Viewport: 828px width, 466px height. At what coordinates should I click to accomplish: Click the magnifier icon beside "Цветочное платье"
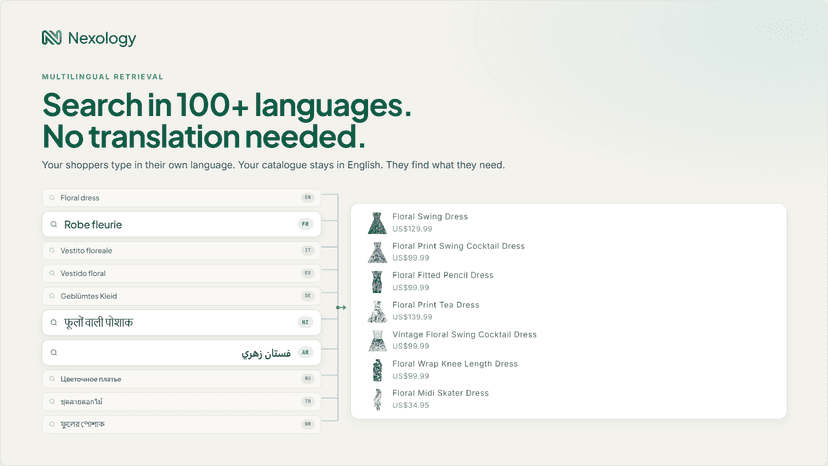tap(52, 379)
